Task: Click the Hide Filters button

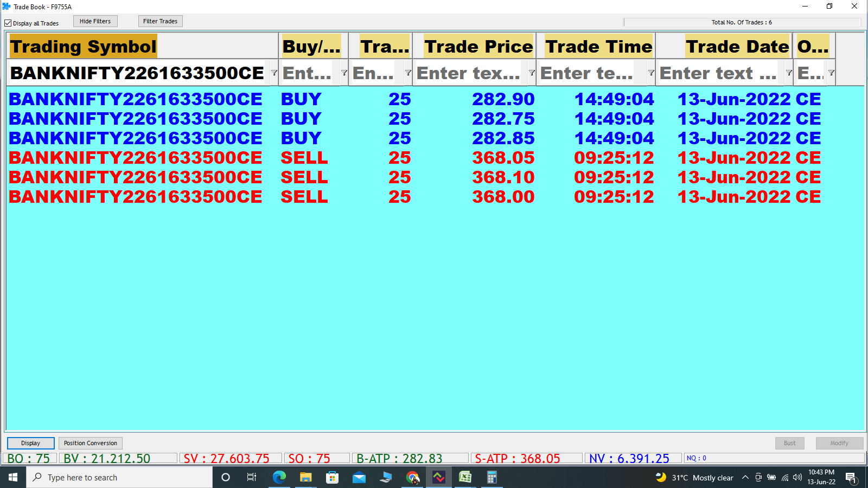Action: coord(95,21)
